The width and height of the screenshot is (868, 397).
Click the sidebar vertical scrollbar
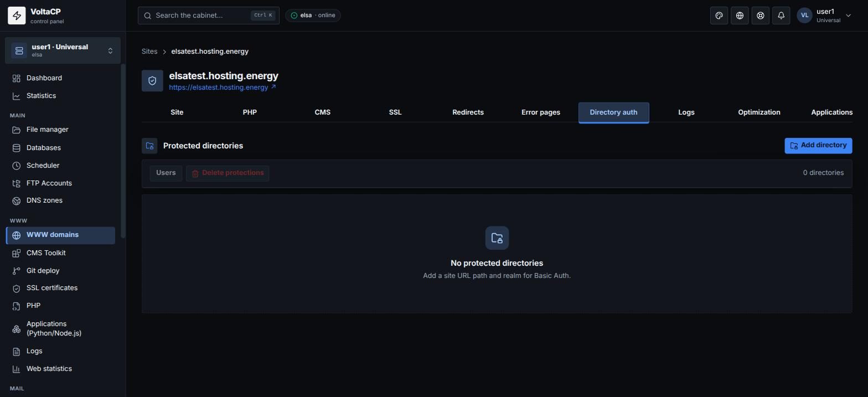tap(123, 151)
